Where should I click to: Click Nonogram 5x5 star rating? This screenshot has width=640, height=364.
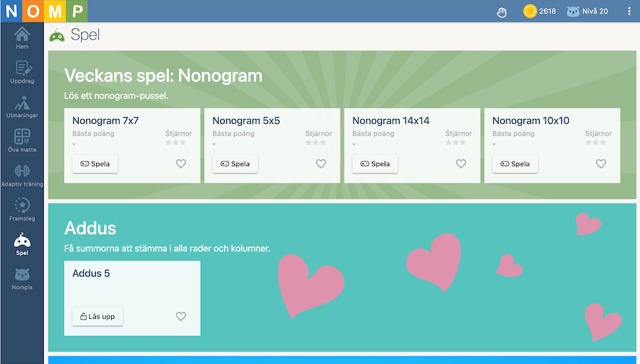pyautogui.click(x=315, y=142)
